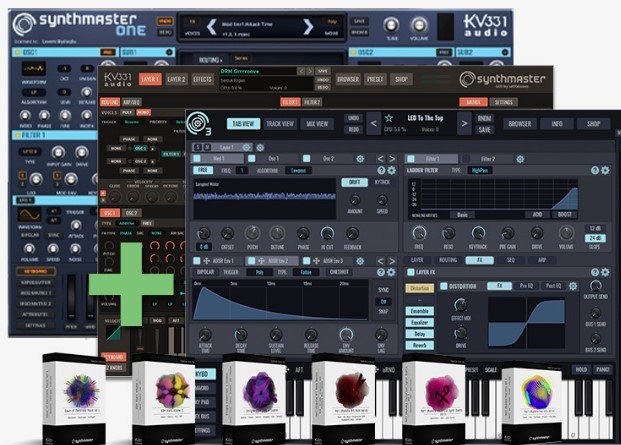Open the 0 dB volume value box
The width and height of the screenshot is (621, 445).
click(x=204, y=247)
